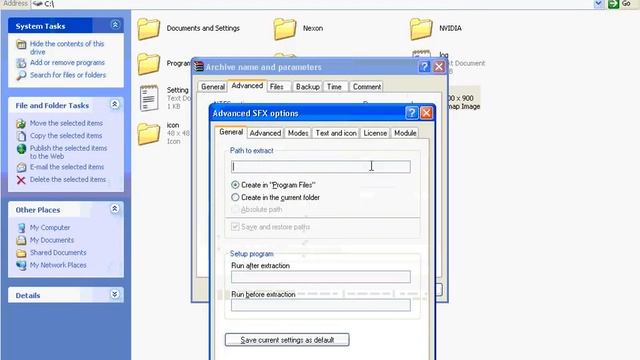
Task: Open the Documents and Settings folder icon
Action: [x=149, y=29]
